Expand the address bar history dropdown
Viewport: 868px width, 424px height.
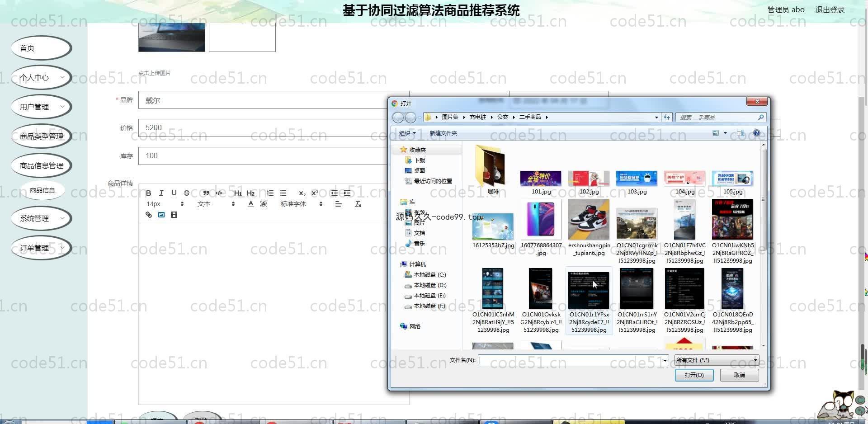(656, 117)
